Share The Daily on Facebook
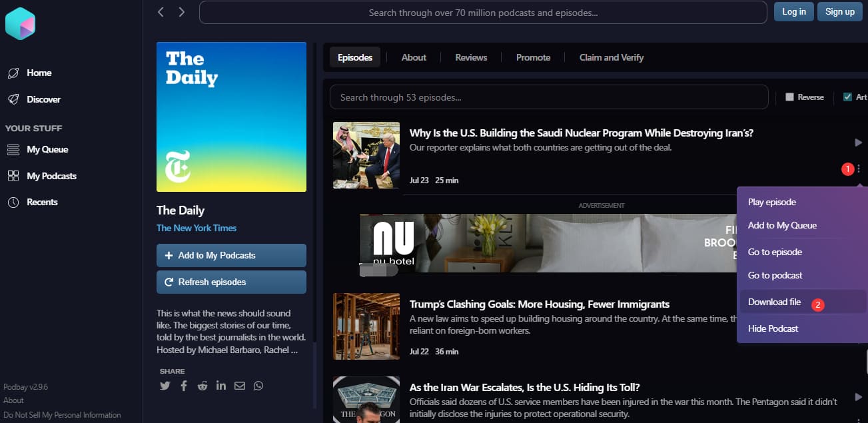The width and height of the screenshot is (868, 423). pyautogui.click(x=184, y=386)
